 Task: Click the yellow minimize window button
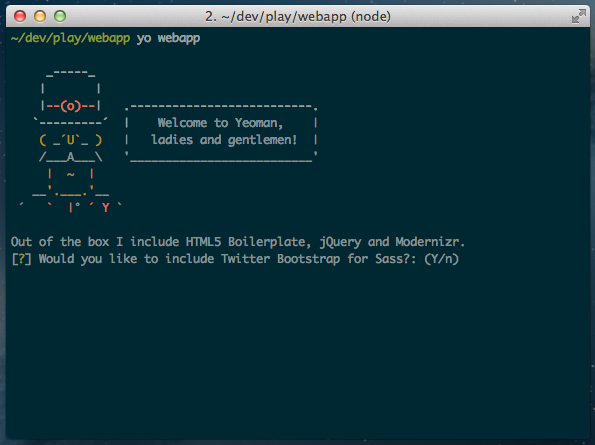(40, 16)
